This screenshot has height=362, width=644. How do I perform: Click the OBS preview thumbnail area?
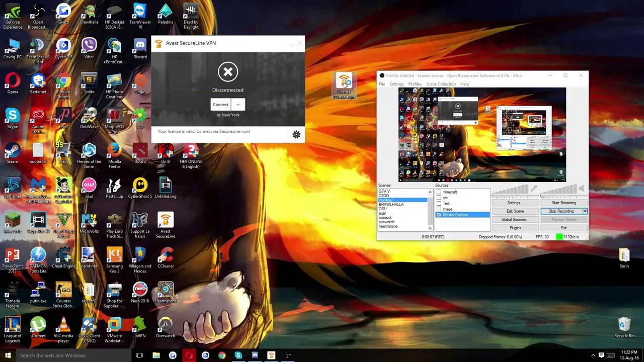[x=482, y=135]
